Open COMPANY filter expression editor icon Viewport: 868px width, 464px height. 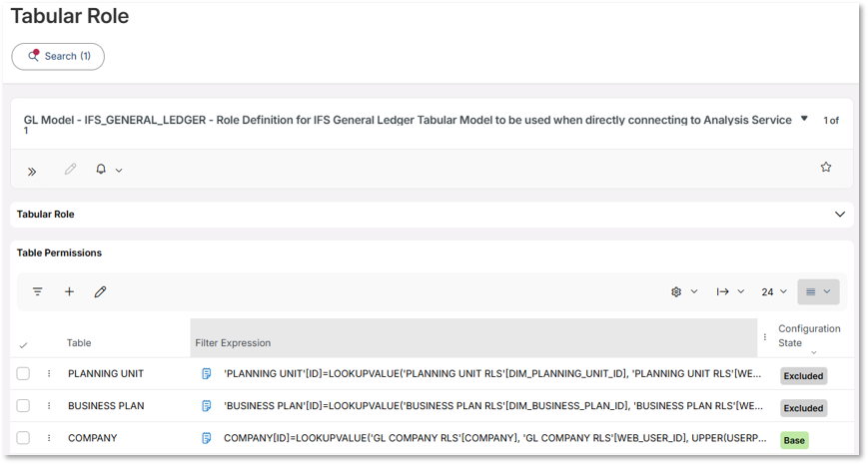point(206,438)
